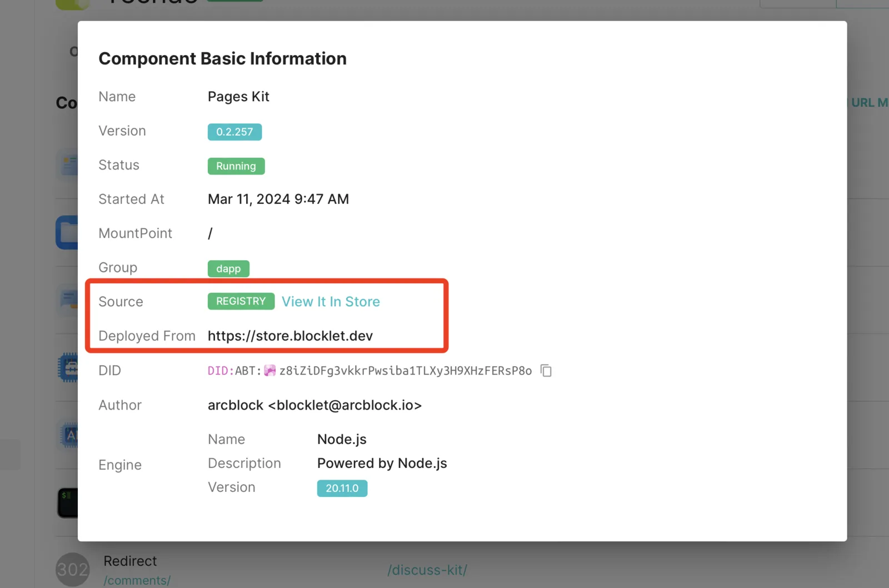Click the Running status badge

click(x=236, y=166)
